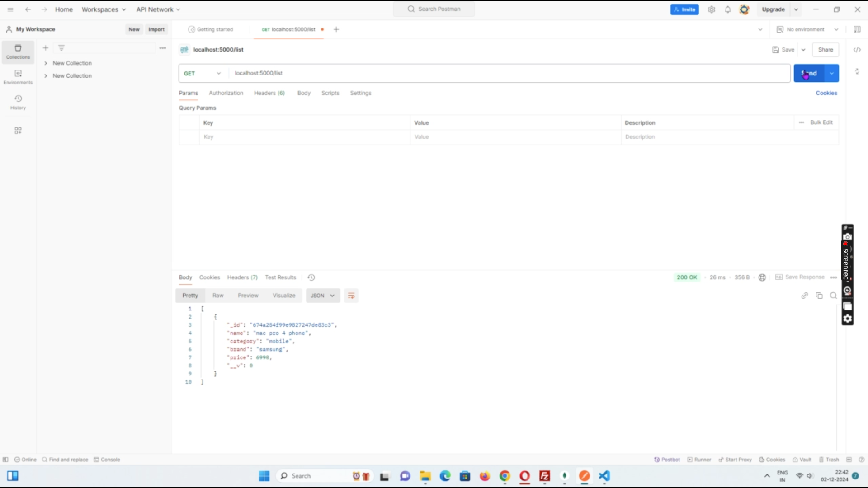Toggle the wrap lines icon in response
This screenshot has height=488, width=868.
[x=351, y=296]
